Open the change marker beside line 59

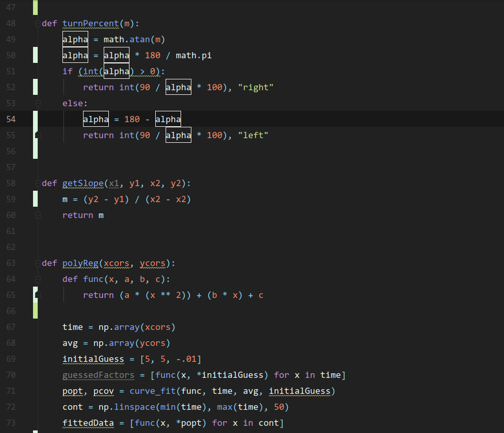(x=35, y=199)
